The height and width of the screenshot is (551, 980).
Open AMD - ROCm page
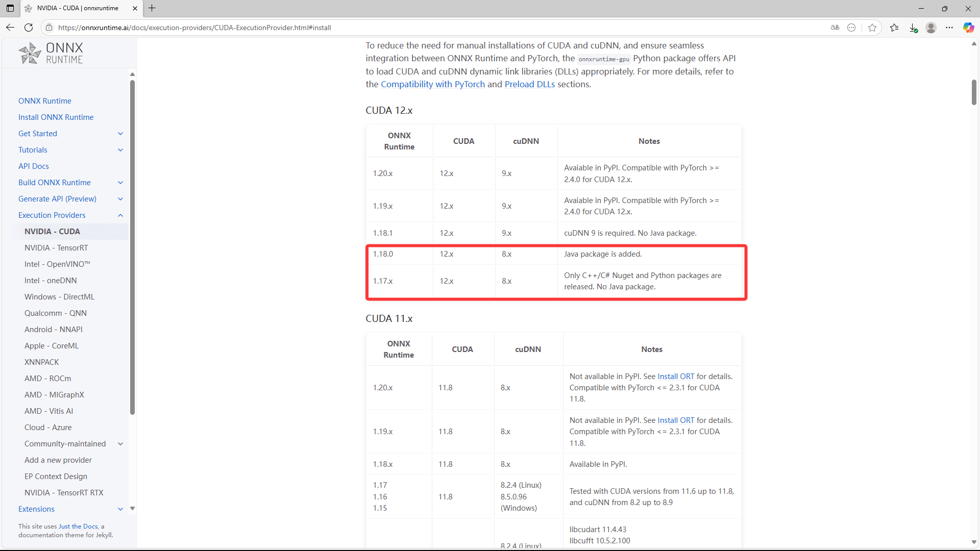pos(48,379)
